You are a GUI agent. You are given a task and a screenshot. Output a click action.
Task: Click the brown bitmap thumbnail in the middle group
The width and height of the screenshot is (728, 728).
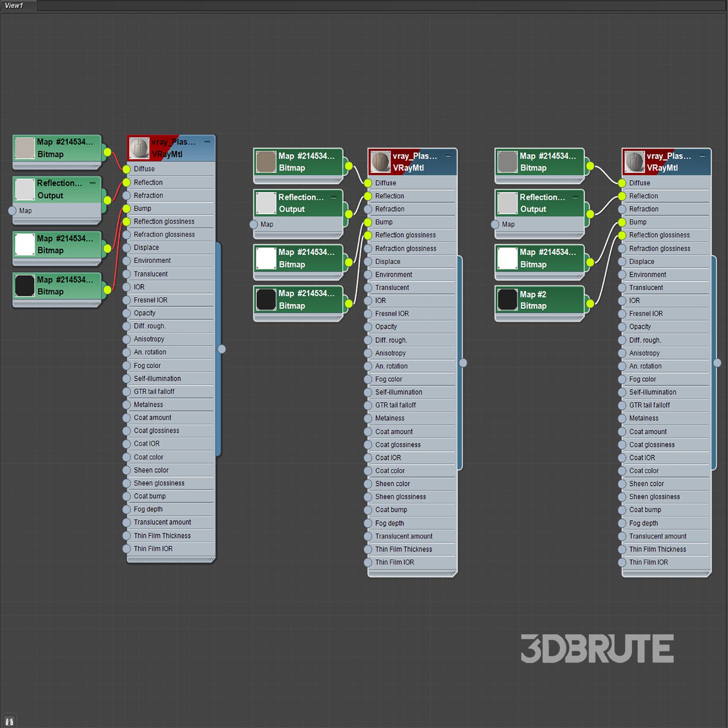[x=266, y=162]
